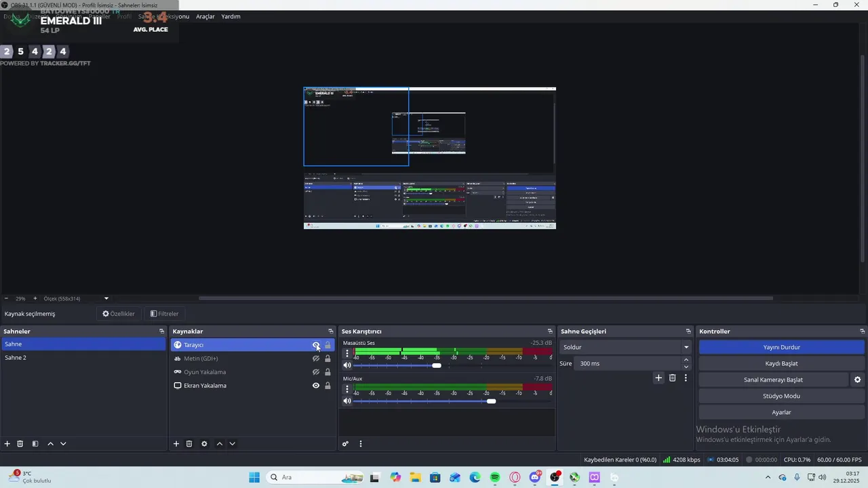
Task: Enable Stüdyo Modu
Action: click(781, 396)
